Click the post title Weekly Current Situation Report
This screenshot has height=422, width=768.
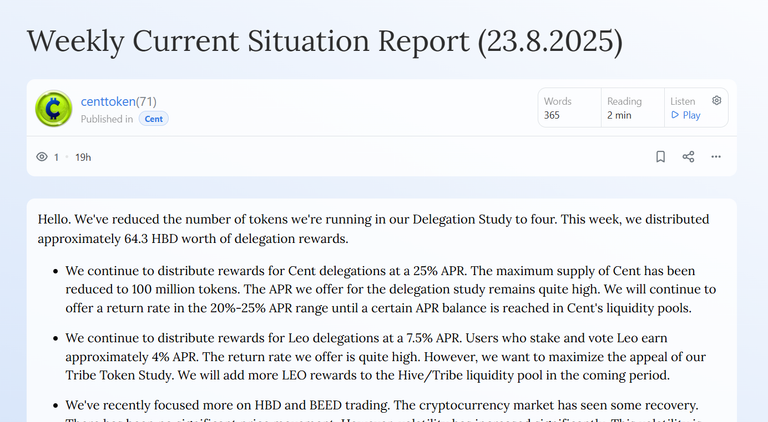[325, 41]
